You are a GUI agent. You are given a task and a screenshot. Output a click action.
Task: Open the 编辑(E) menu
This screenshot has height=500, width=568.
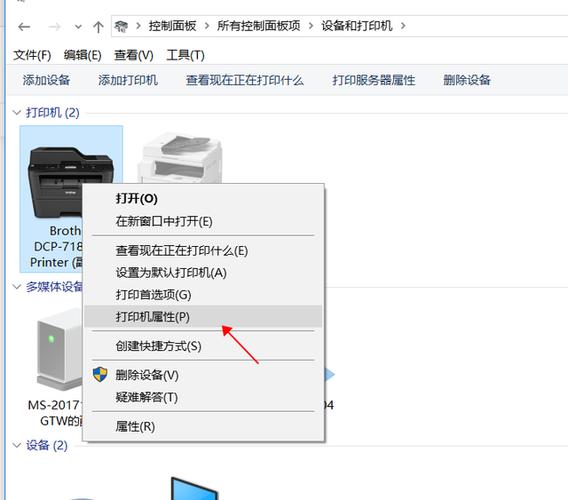pyautogui.click(x=83, y=55)
